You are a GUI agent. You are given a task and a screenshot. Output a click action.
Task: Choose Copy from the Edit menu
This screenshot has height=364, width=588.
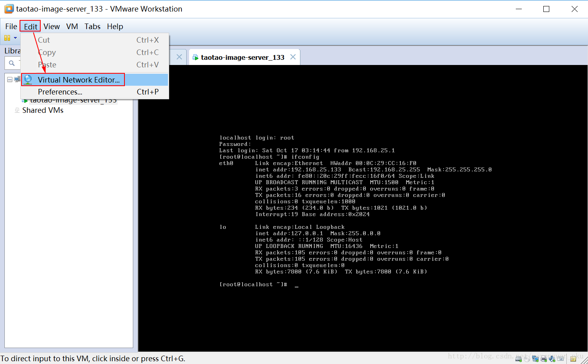pyautogui.click(x=95, y=52)
